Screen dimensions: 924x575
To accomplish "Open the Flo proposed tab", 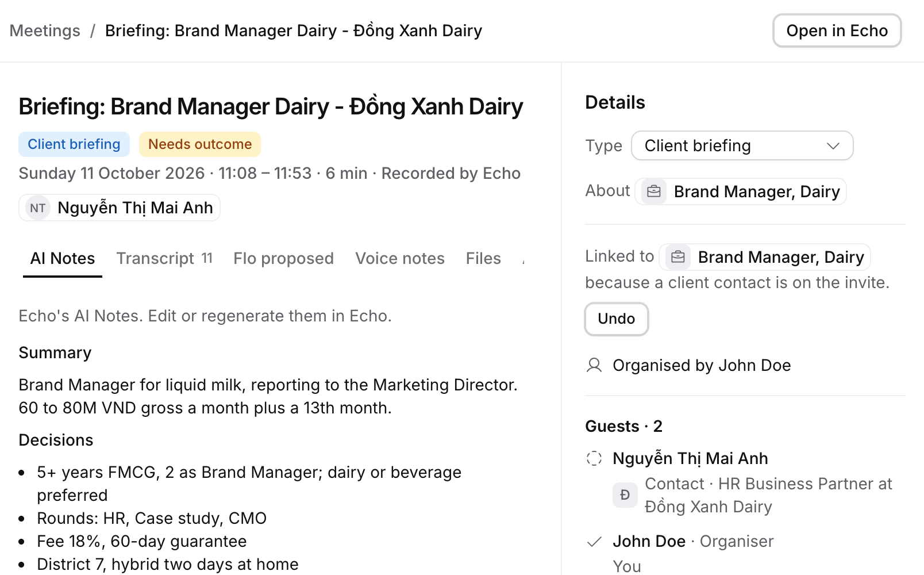I will coord(283,259).
